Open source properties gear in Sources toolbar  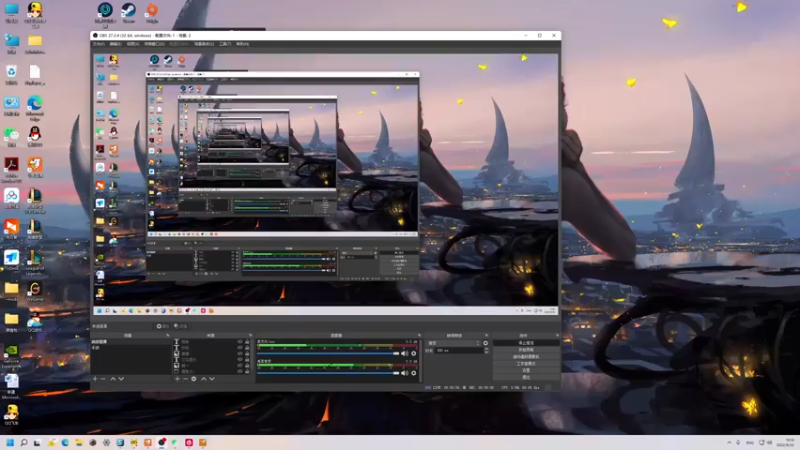[194, 379]
